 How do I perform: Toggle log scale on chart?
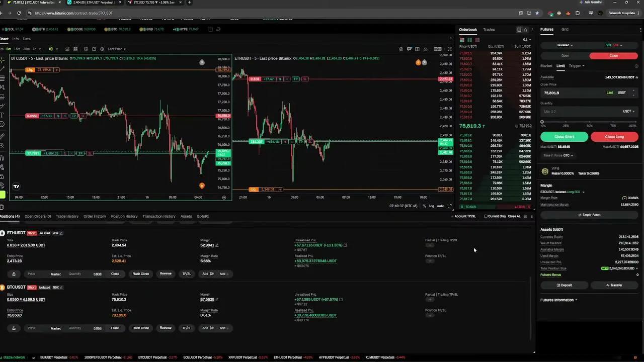point(431,206)
